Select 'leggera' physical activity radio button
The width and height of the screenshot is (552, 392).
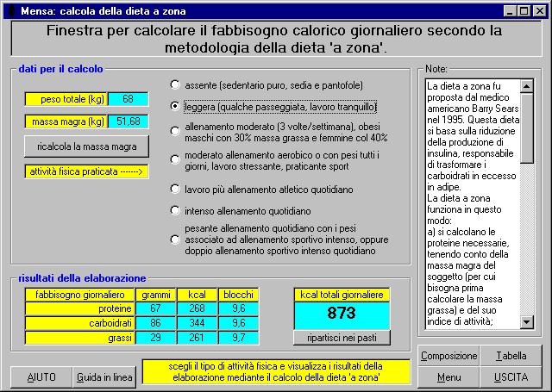coord(176,107)
